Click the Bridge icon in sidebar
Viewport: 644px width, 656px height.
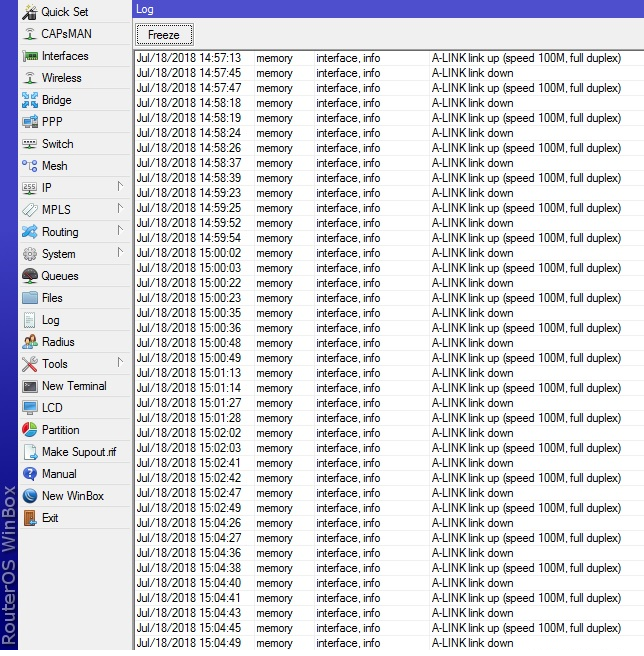click(x=30, y=100)
